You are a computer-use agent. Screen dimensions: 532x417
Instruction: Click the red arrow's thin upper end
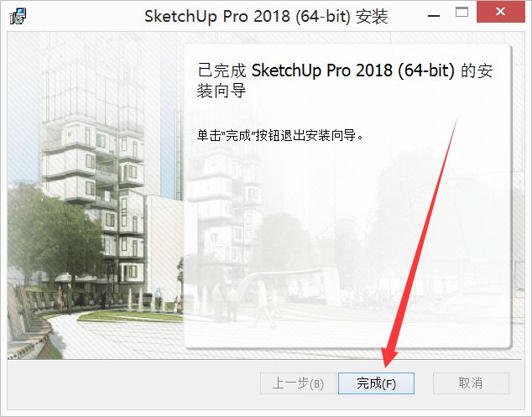click(x=456, y=122)
